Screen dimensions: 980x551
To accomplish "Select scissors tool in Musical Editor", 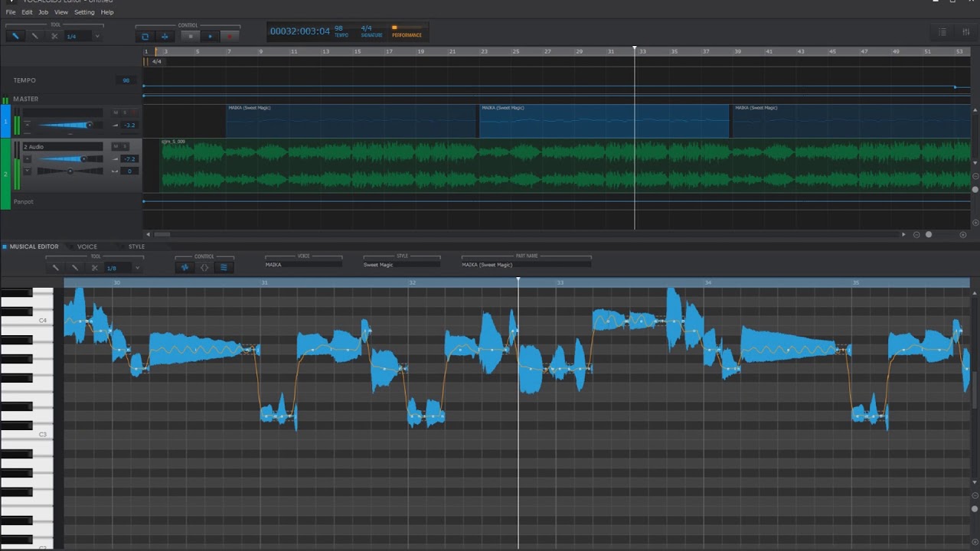I will coord(95,268).
